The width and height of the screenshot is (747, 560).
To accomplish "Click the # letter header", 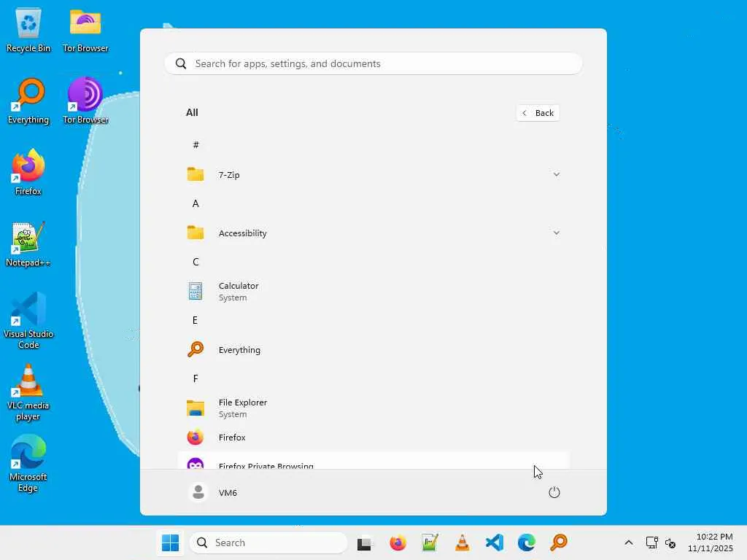I will point(196,145).
